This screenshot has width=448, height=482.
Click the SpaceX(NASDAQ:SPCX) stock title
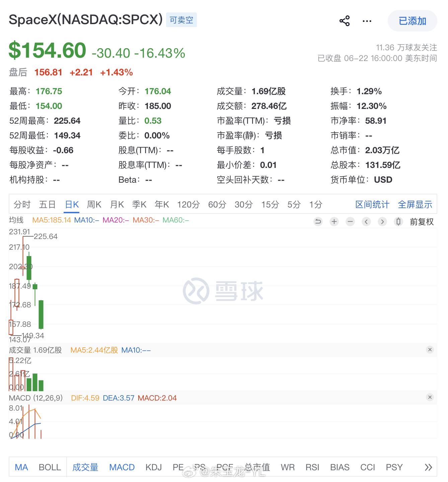coord(86,19)
